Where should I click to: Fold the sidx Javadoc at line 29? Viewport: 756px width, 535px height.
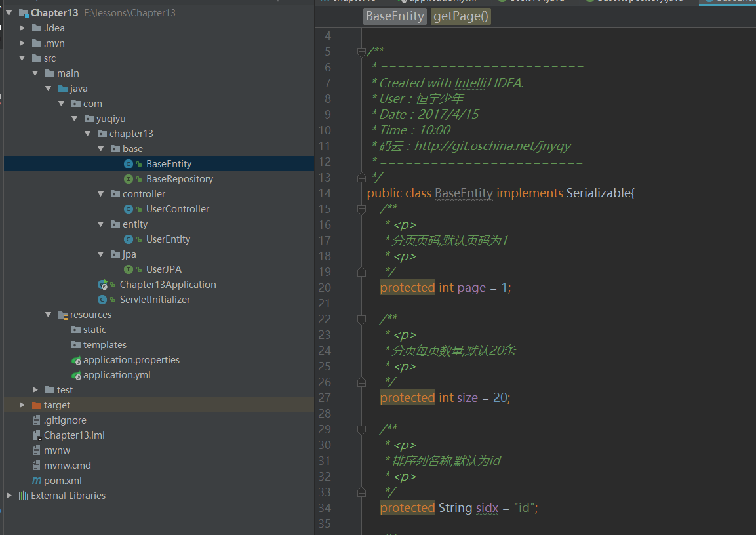point(361,429)
